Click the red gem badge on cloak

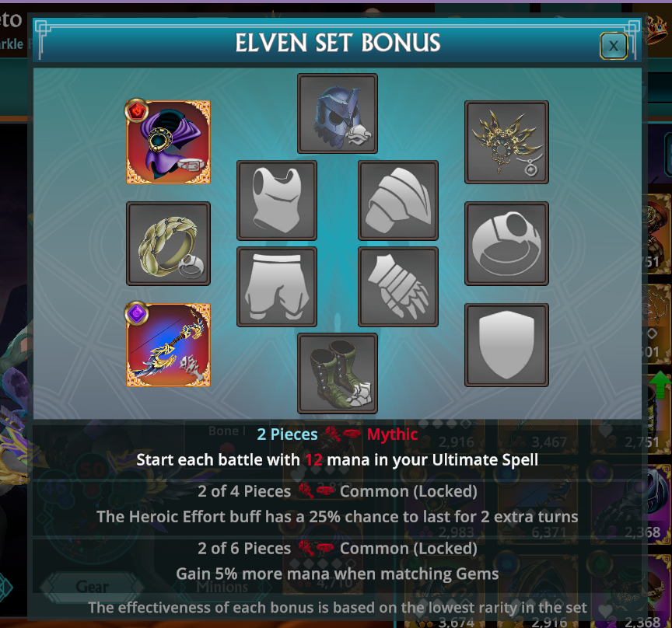pos(137,111)
